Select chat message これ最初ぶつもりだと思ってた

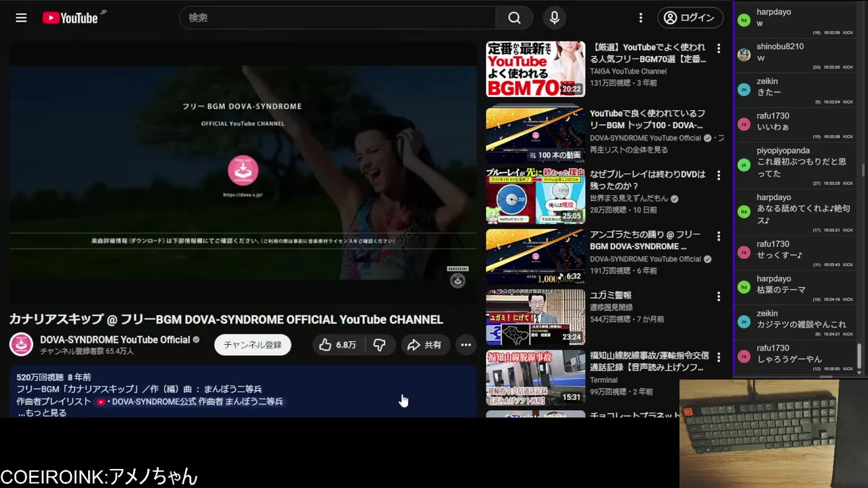coord(802,168)
